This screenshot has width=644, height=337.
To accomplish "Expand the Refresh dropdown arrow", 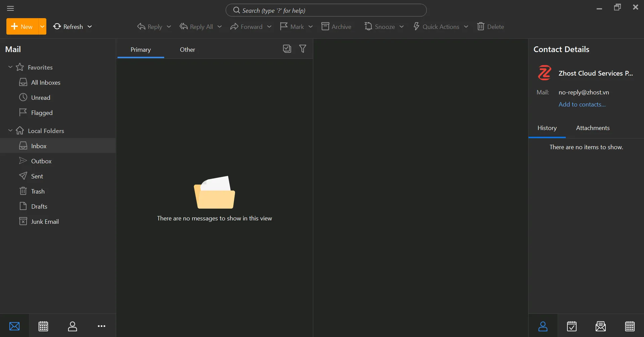I will coord(90,27).
